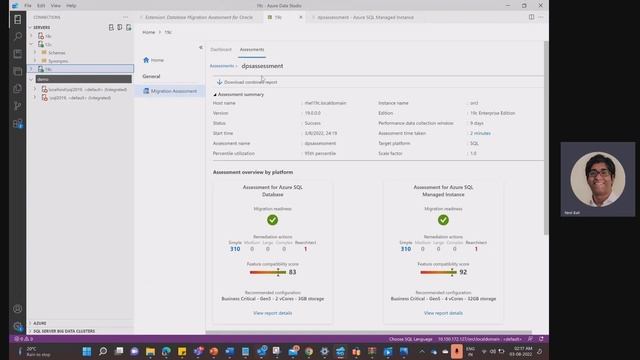Expand the Schemas folder
The width and height of the screenshot is (640, 360).
(x=35, y=53)
